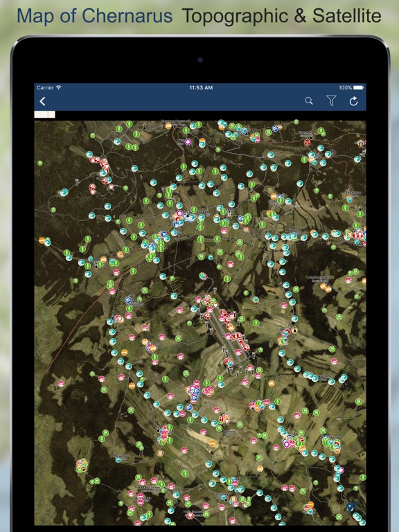Go back using the left arrow icon
Image resolution: width=399 pixels, height=532 pixels.
(x=42, y=101)
